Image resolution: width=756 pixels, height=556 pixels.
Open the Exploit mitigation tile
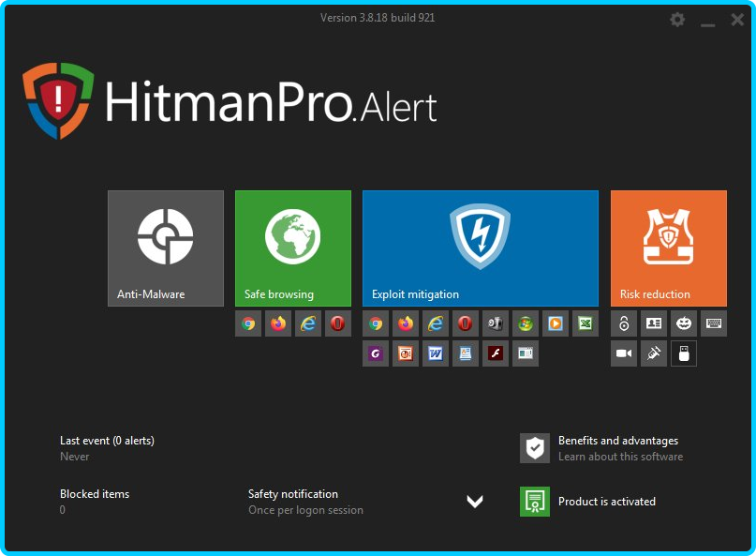click(480, 248)
